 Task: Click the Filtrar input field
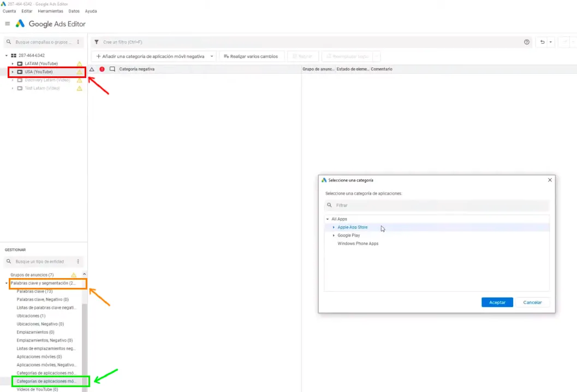pos(437,205)
